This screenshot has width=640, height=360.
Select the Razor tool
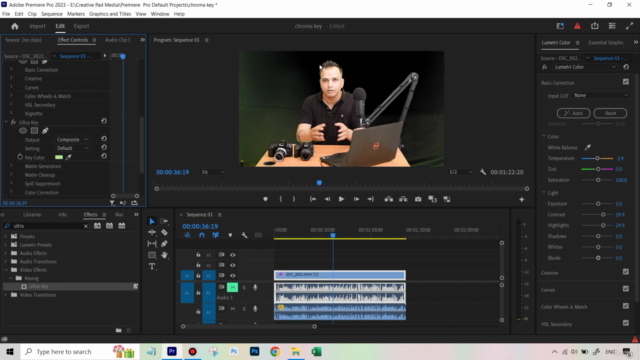click(164, 232)
